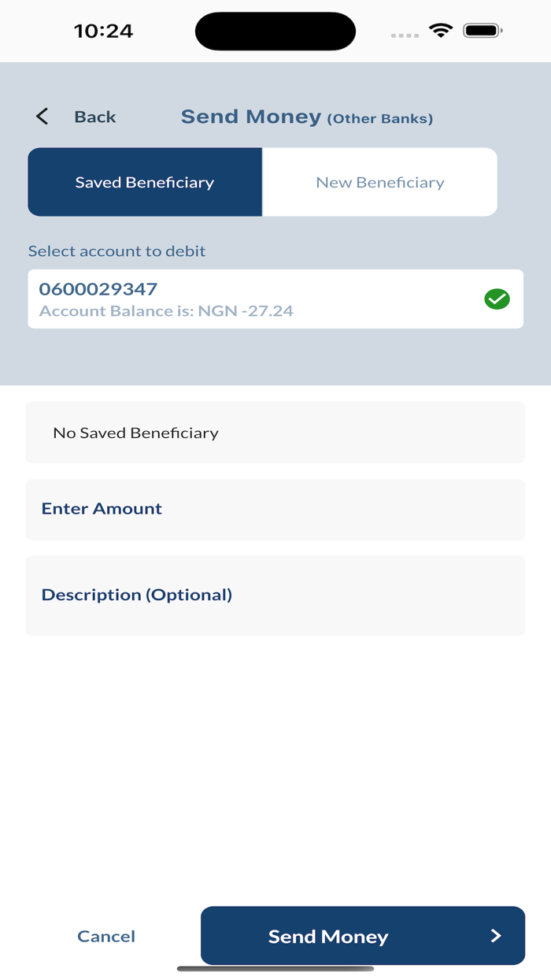Tap the Select account to debit label
This screenshot has width=551, height=980.
[116, 251]
